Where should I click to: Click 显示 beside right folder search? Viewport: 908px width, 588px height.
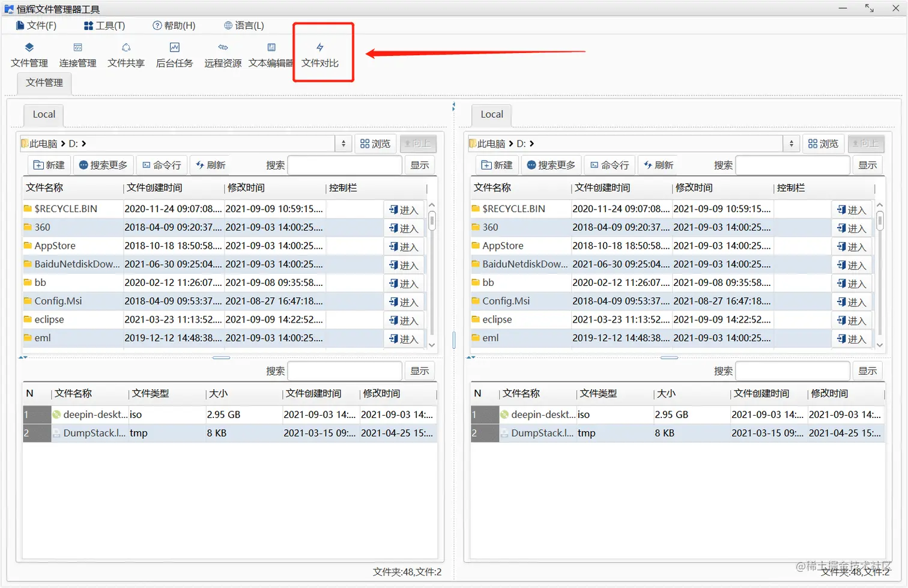868,165
